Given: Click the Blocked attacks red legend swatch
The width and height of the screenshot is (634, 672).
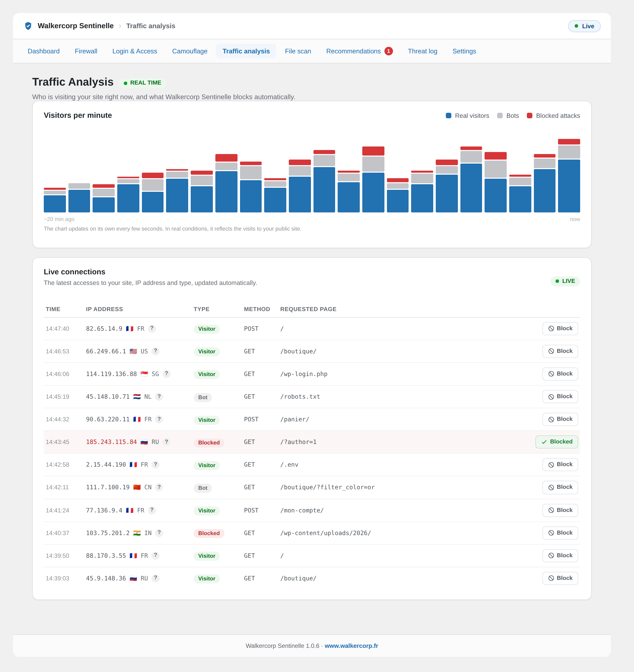Looking at the screenshot, I should click(530, 116).
